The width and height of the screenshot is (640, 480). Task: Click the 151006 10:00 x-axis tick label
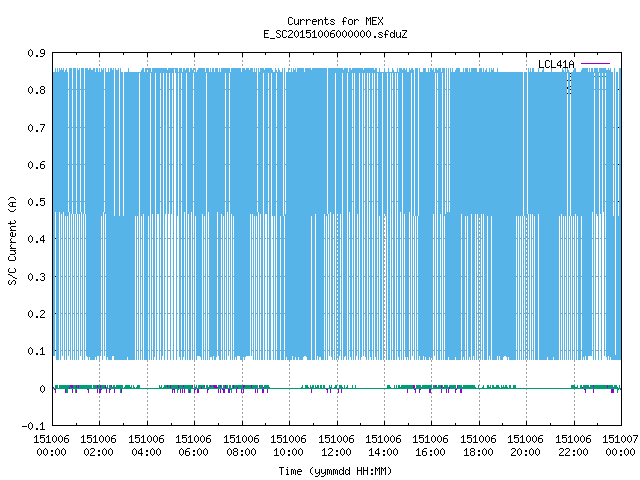[x=288, y=446]
